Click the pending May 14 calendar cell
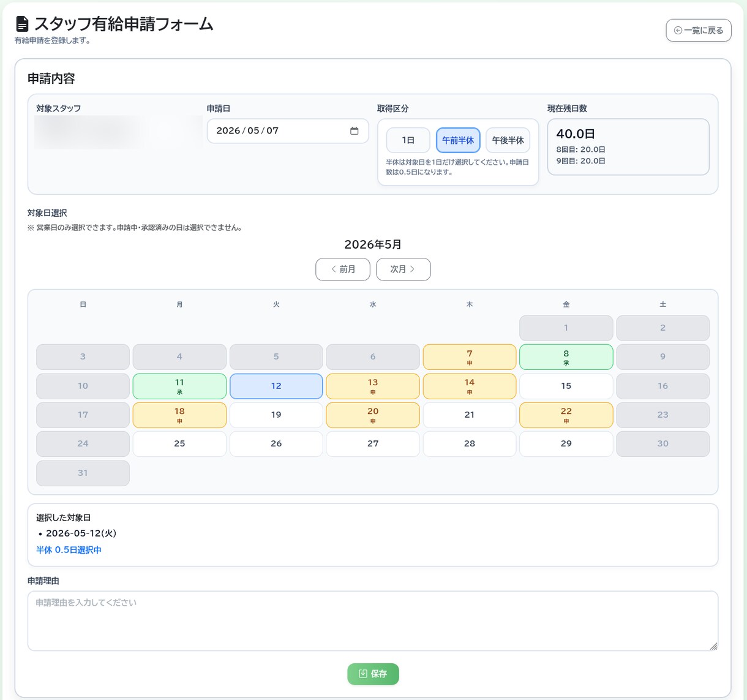The width and height of the screenshot is (747, 700). pyautogui.click(x=470, y=386)
